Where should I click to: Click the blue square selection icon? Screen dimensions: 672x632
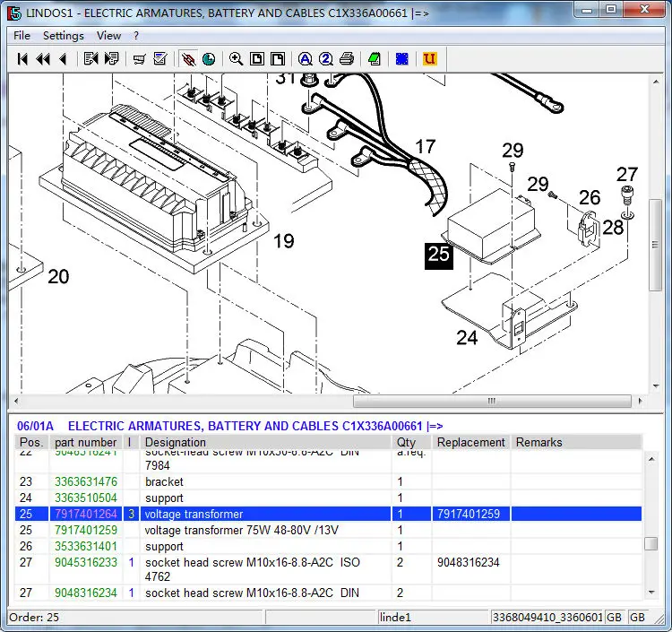coord(402,59)
